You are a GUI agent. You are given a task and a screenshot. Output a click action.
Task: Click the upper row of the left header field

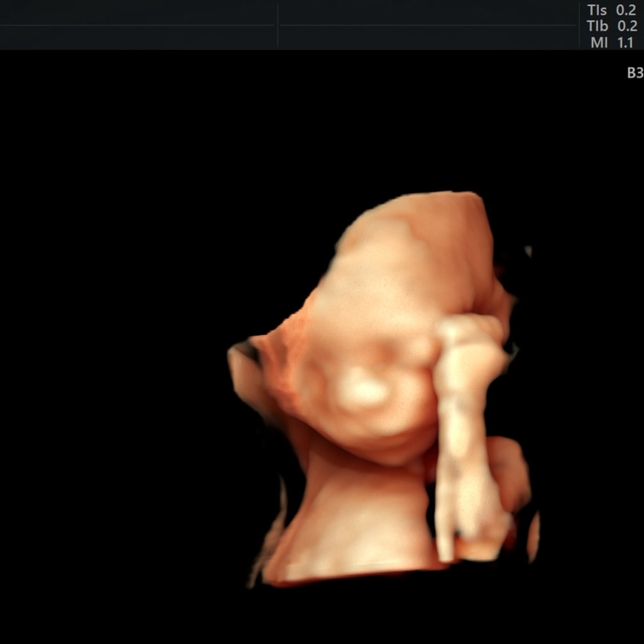138,13
